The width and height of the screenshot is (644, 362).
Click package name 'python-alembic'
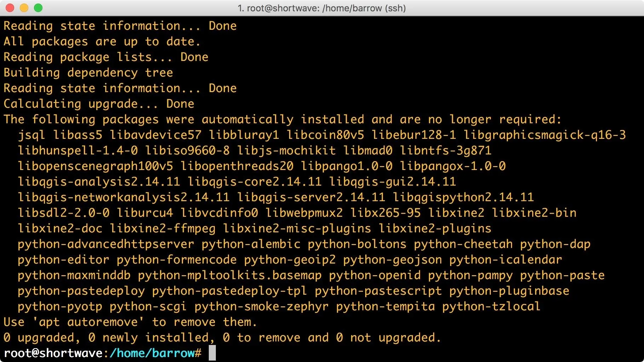pos(251,244)
